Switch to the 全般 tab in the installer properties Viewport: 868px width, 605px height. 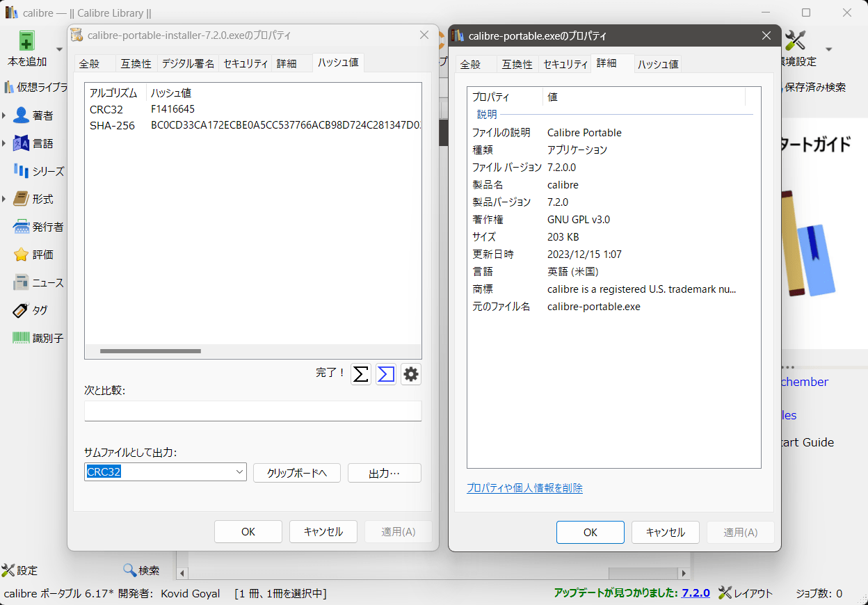tap(89, 63)
